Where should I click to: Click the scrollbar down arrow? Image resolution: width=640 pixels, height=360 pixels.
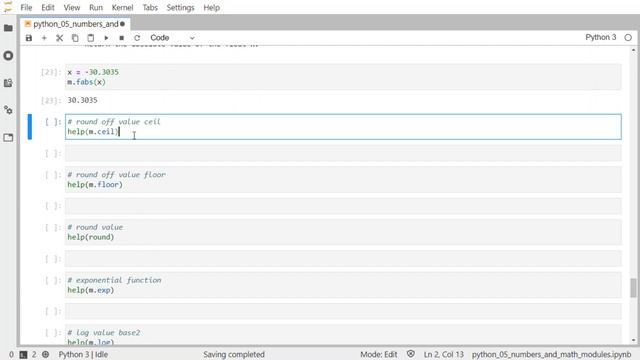click(x=633, y=340)
